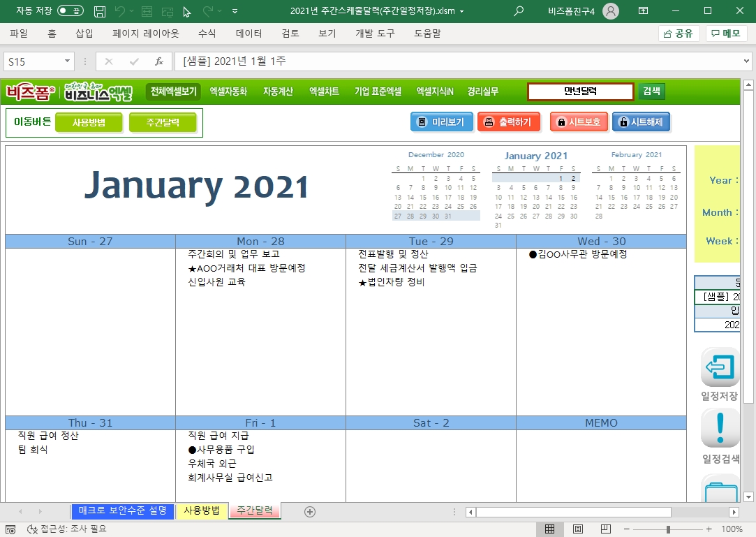Click the zoom slider handle
The height and width of the screenshot is (537, 756).
(668, 529)
